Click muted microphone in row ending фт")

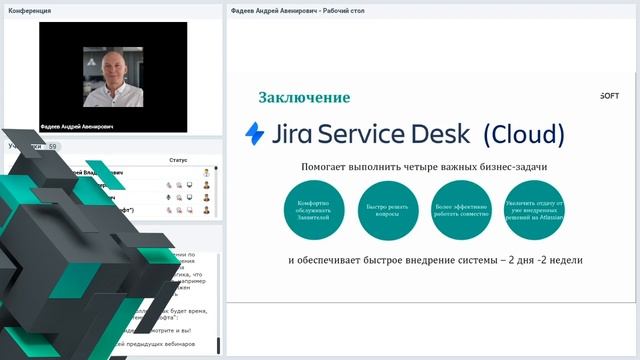tap(168, 210)
